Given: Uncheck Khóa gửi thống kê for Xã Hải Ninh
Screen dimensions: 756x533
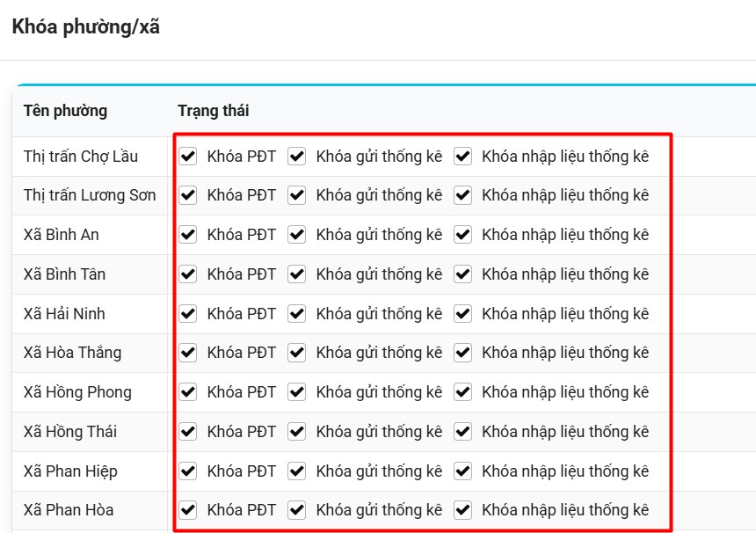Looking at the screenshot, I should point(297,314).
